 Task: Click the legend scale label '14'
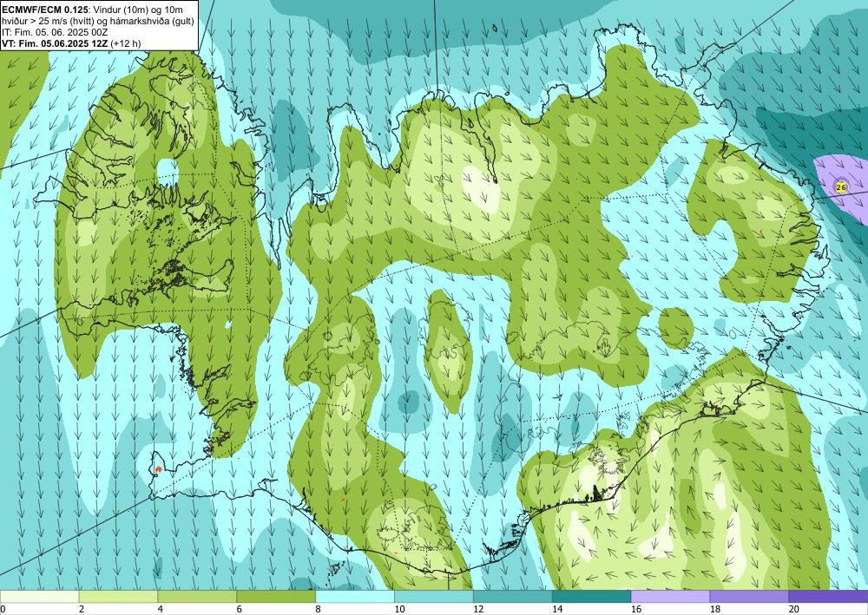tap(557, 610)
